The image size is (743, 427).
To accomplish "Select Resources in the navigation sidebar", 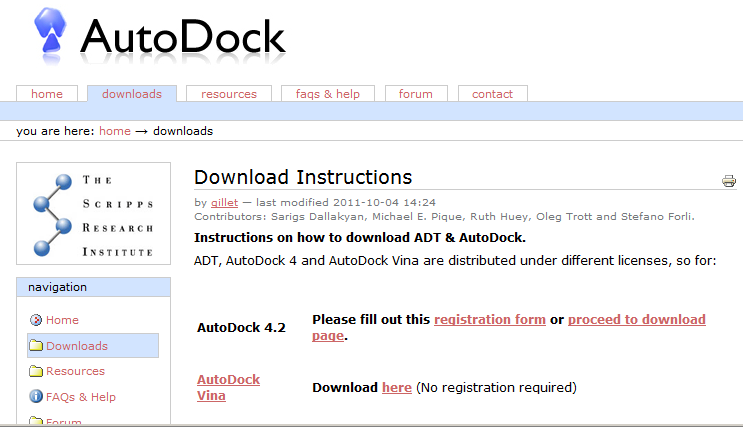I will pyautogui.click(x=75, y=371).
